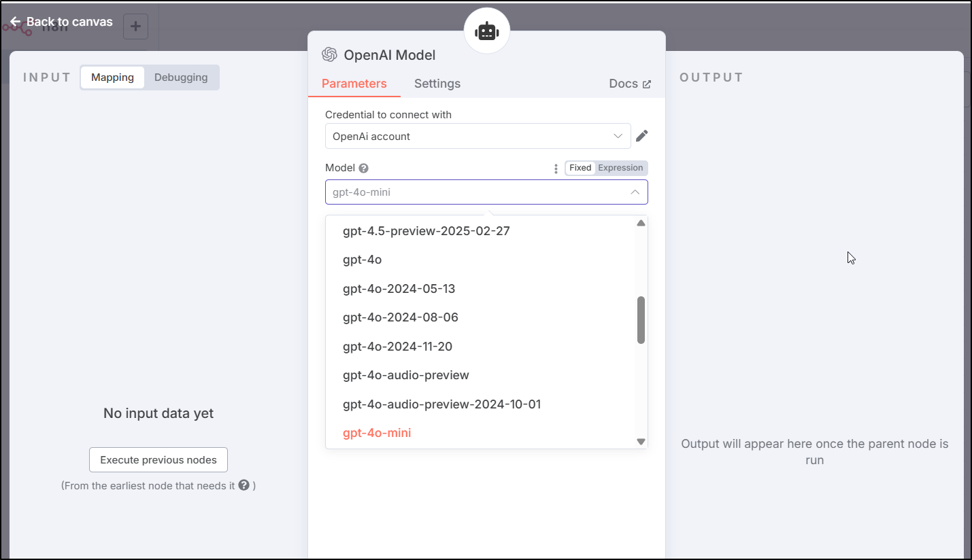The height and width of the screenshot is (560, 972).
Task: Switch the Model field to Fixed mode
Action: (x=580, y=168)
